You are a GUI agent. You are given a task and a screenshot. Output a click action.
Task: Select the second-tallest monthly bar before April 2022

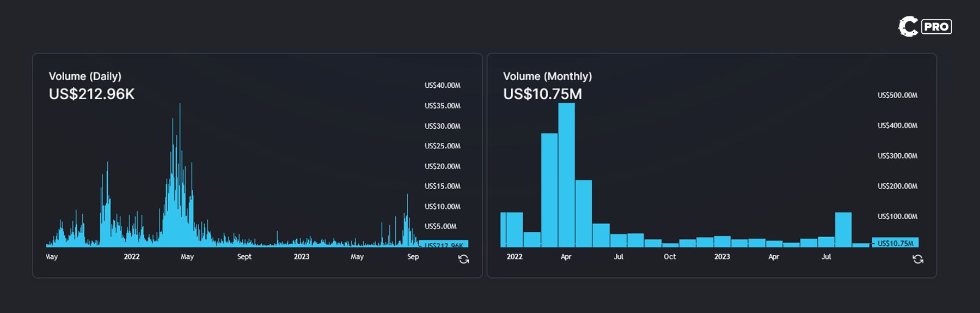(x=549, y=190)
